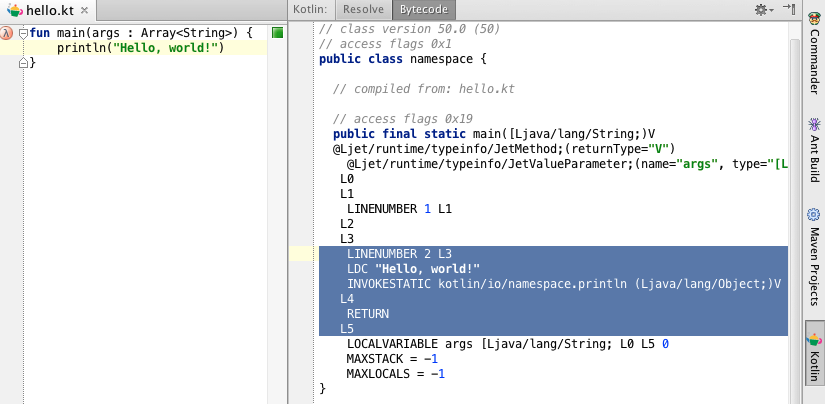Click the LDC "Hello, world!" bytecode line
This screenshot has height=404, width=825.
(x=414, y=269)
